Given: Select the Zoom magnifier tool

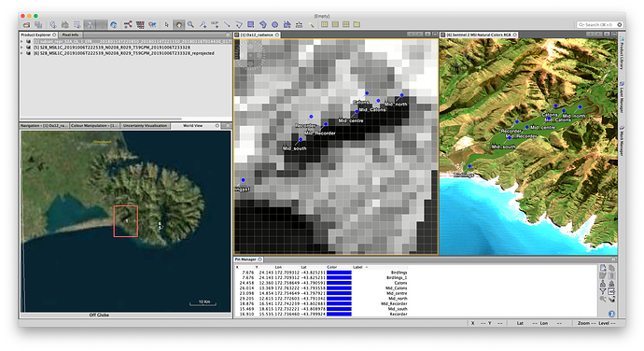Looking at the screenshot, I should coord(190,24).
